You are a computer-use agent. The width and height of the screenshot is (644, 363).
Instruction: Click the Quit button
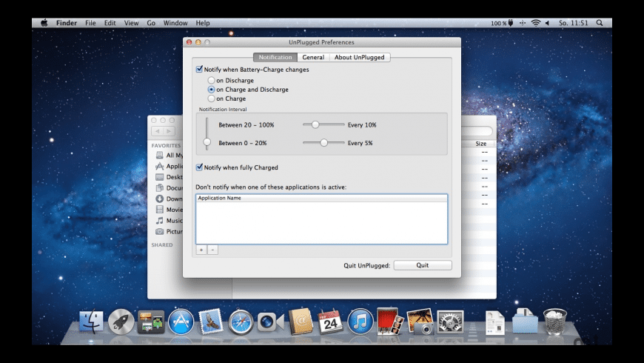(x=423, y=265)
